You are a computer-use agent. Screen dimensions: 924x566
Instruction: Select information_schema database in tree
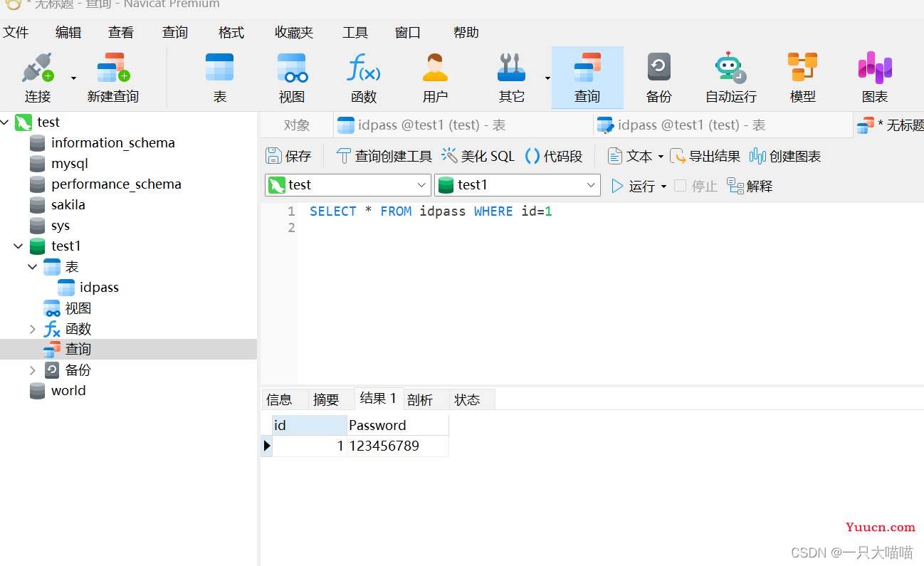click(x=112, y=143)
